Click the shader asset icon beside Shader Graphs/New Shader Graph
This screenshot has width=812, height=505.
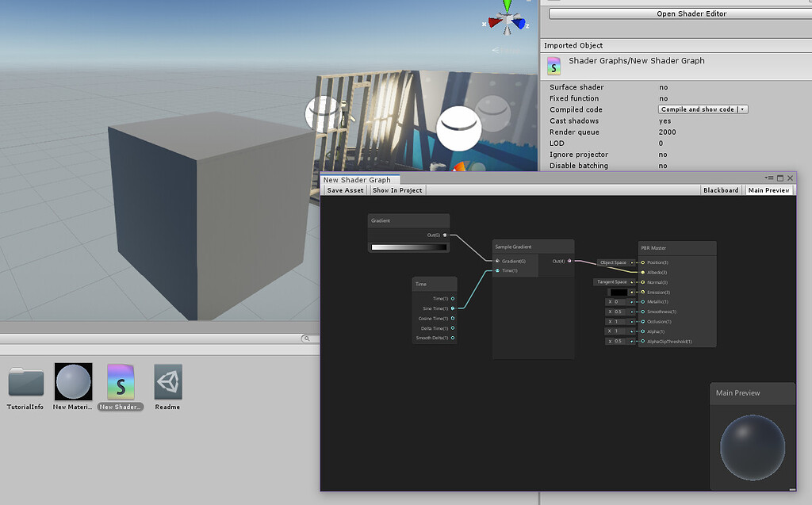click(553, 67)
